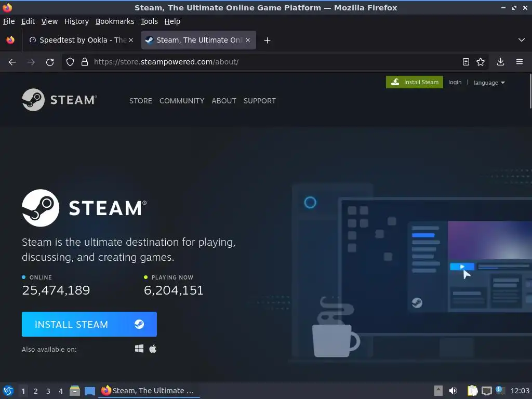Click the network monitor tray icon
This screenshot has height=399, width=532.
click(486, 391)
